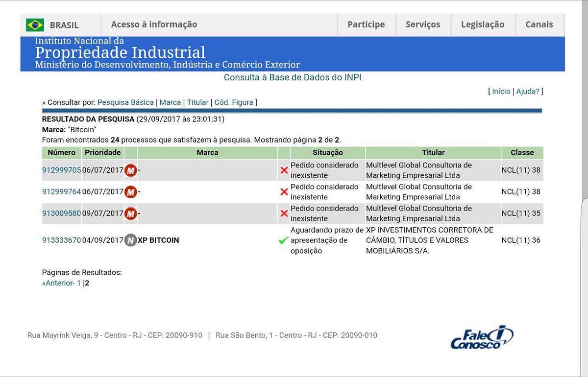Open the Legislação menu item
588x377 pixels.
click(x=483, y=24)
